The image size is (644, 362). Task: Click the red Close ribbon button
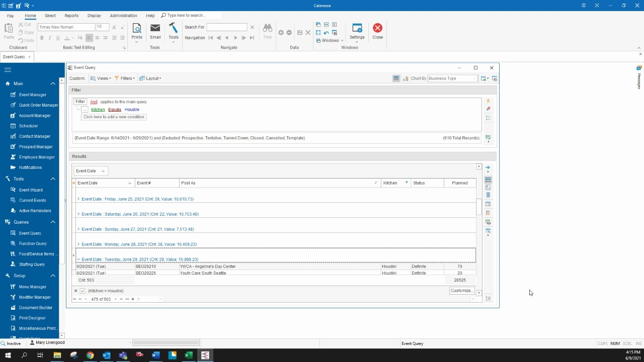click(x=377, y=31)
